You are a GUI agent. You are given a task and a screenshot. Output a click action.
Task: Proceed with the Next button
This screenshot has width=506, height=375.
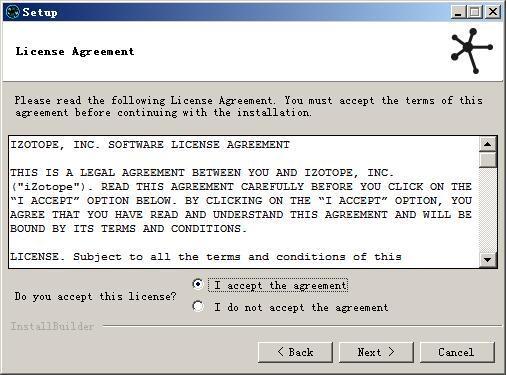[376, 352]
